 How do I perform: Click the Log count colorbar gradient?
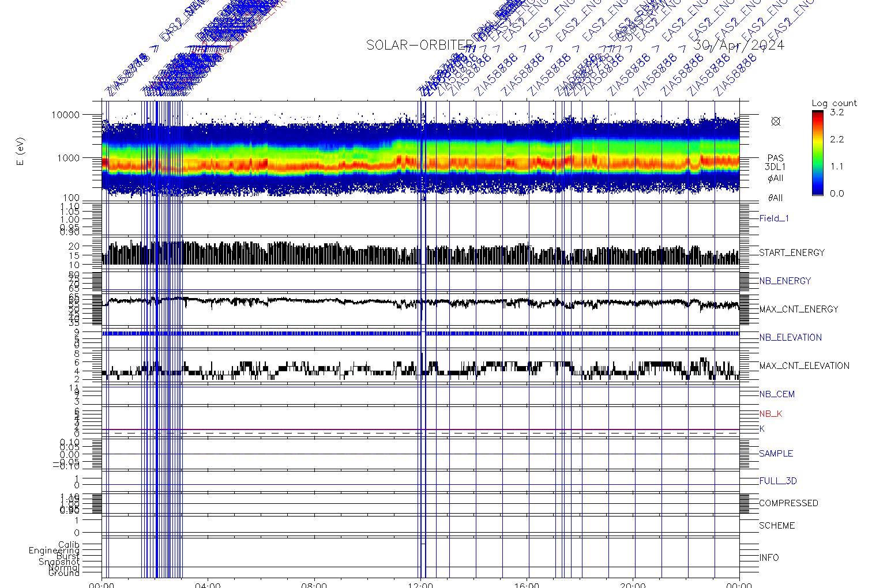click(x=817, y=153)
